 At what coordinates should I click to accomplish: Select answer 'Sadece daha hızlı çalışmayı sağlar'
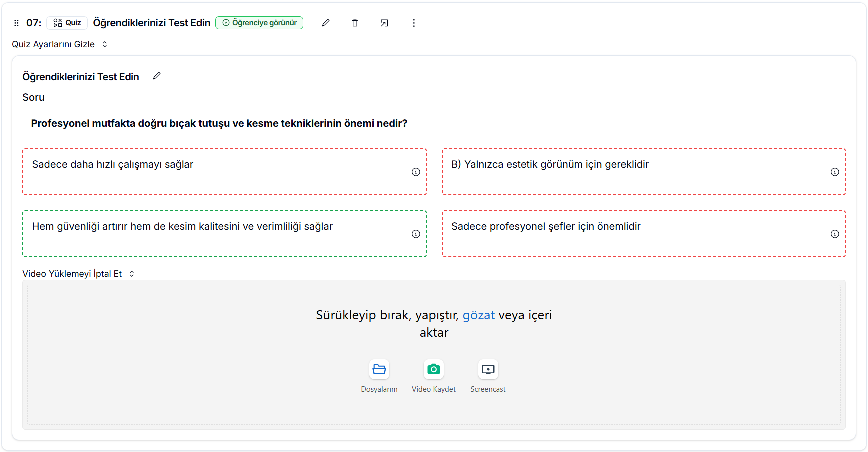tap(224, 172)
